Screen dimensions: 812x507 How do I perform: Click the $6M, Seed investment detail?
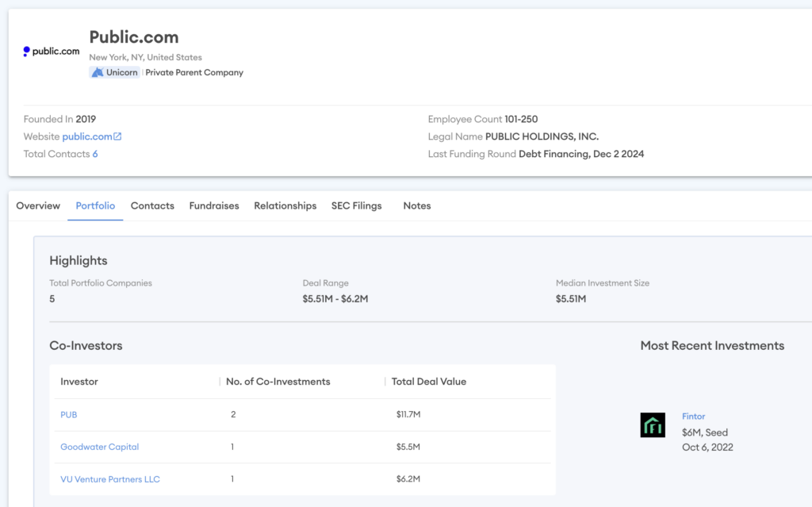pos(705,432)
